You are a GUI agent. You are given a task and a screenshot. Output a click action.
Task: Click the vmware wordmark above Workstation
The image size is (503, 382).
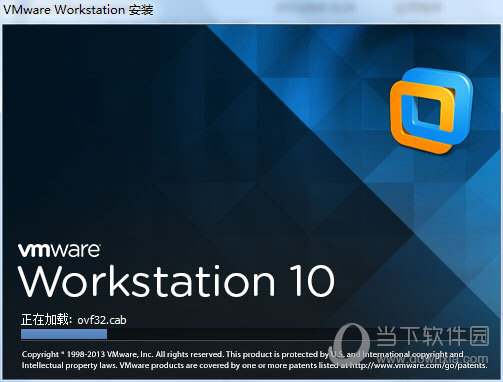[59, 250]
